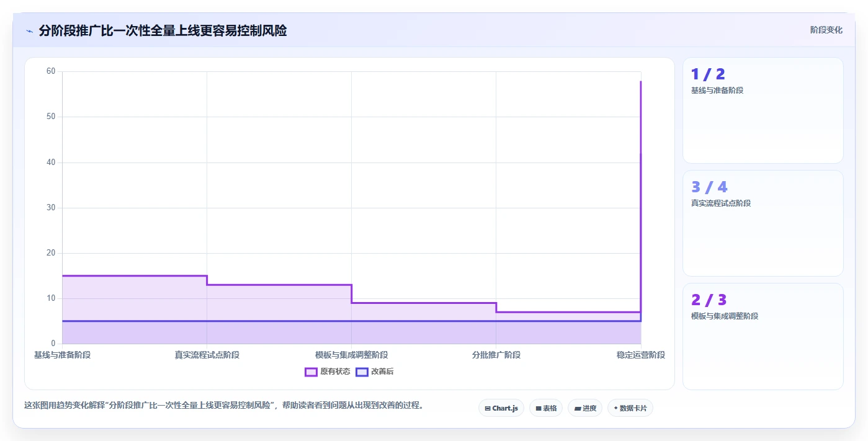Click the y-axis value 60

pos(51,71)
